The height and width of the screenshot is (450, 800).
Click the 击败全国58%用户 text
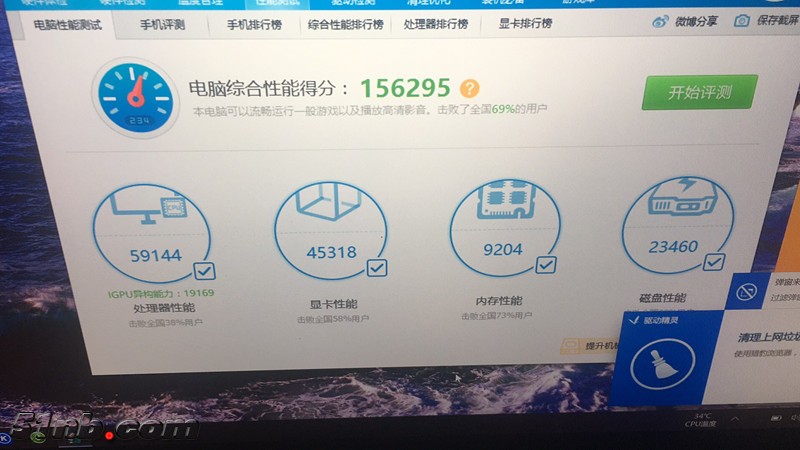333,319
